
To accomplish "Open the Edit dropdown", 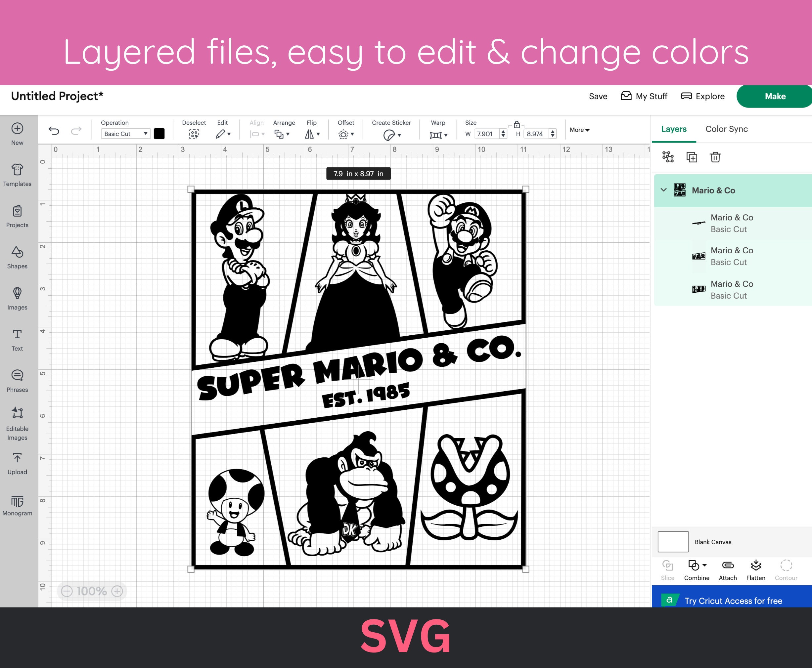I will click(x=223, y=134).
